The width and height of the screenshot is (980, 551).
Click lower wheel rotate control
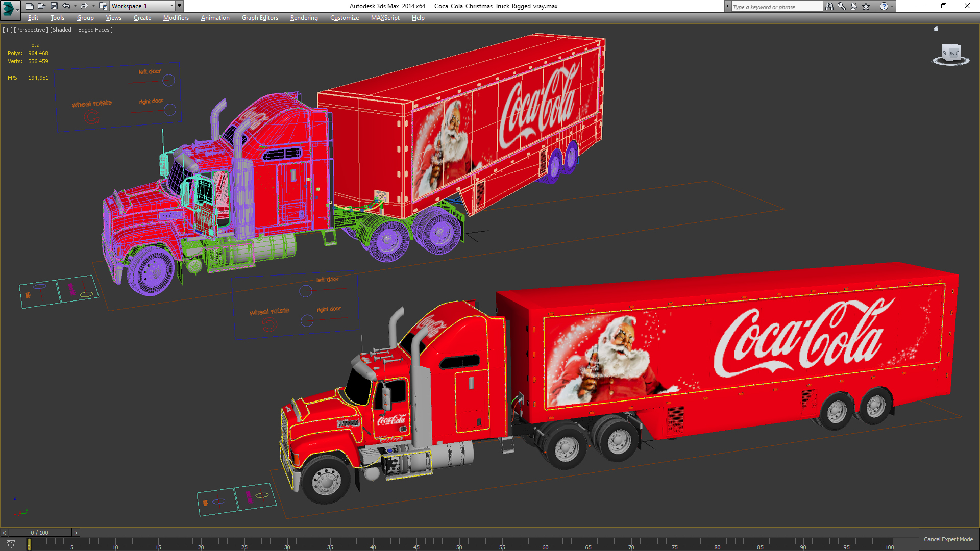tap(269, 324)
